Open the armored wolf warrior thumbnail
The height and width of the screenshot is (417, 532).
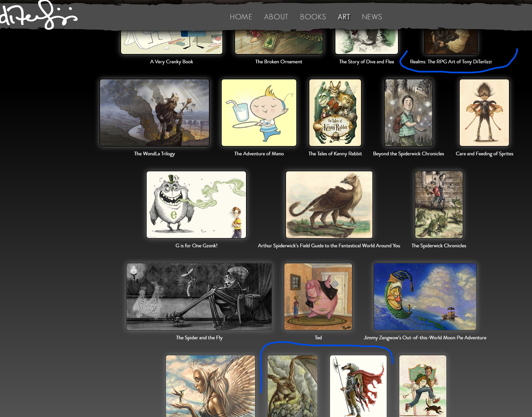(x=358, y=386)
